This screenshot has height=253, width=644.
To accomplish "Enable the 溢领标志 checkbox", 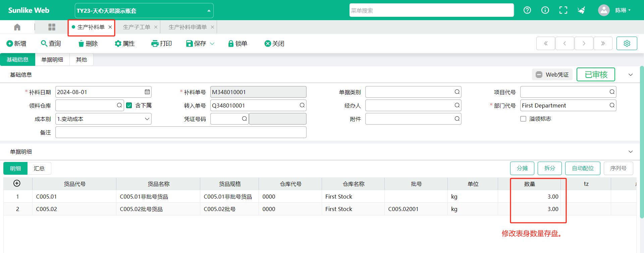I will pyautogui.click(x=523, y=119).
